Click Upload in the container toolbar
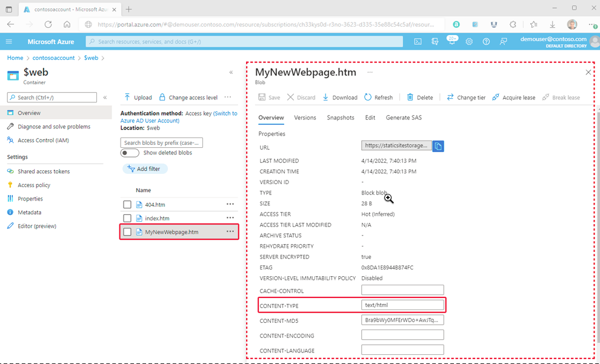This screenshot has width=600, height=364. tap(138, 98)
